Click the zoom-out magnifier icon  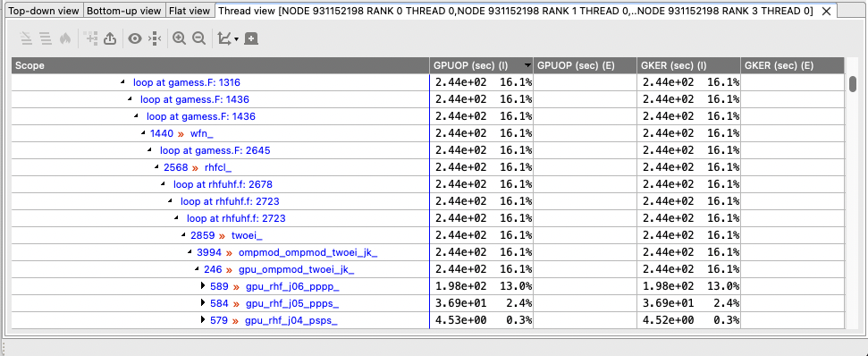pyautogui.click(x=198, y=38)
